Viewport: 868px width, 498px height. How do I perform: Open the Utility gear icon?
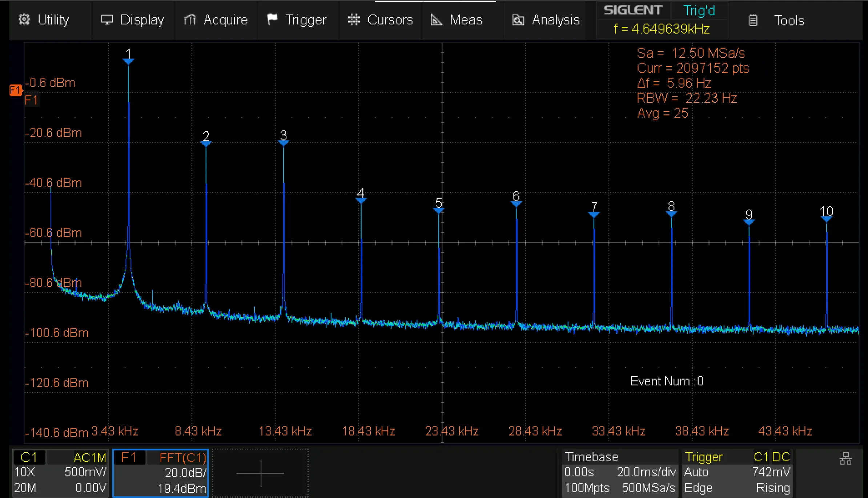tap(24, 20)
